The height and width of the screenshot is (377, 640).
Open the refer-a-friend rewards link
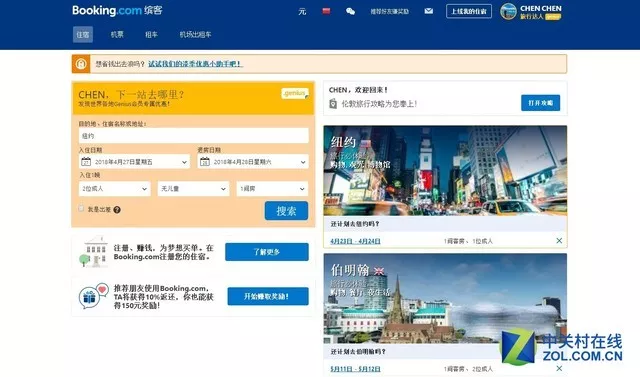[390, 11]
